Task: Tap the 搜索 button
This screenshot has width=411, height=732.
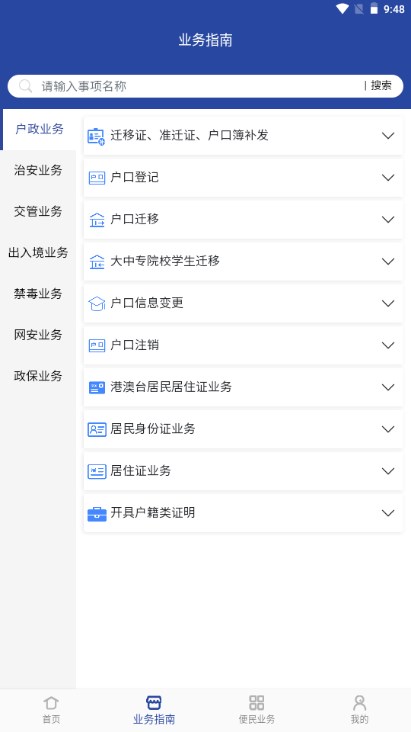Action: (381, 85)
